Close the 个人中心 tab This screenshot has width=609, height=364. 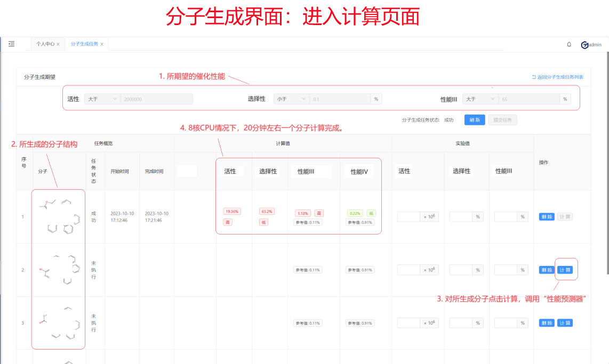(58, 44)
